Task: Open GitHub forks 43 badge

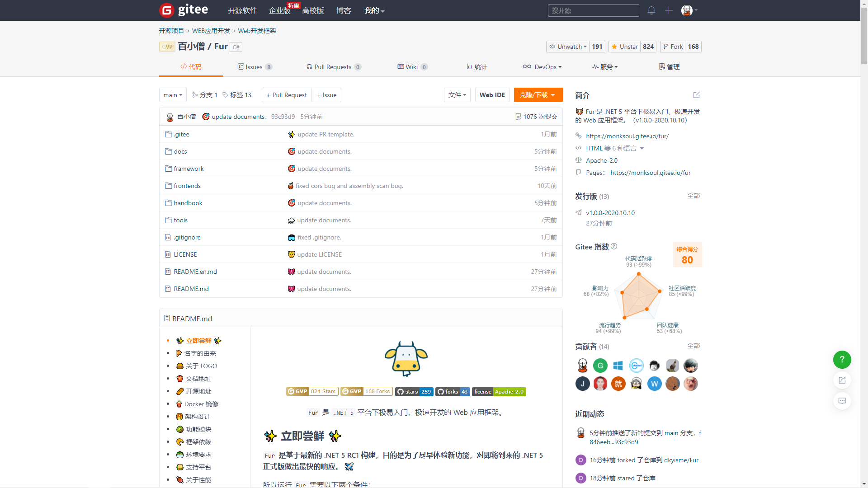Action: [x=453, y=392]
